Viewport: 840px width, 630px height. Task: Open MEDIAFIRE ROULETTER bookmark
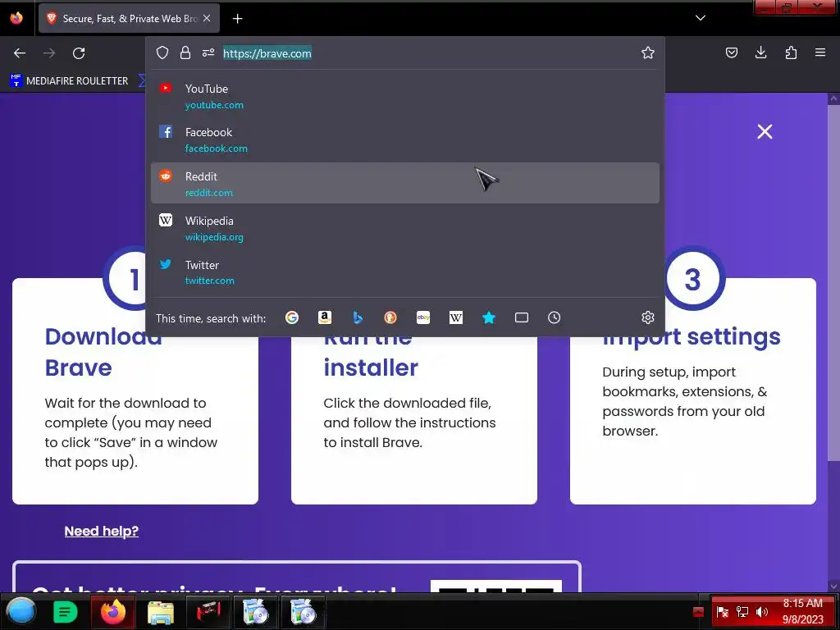69,81
